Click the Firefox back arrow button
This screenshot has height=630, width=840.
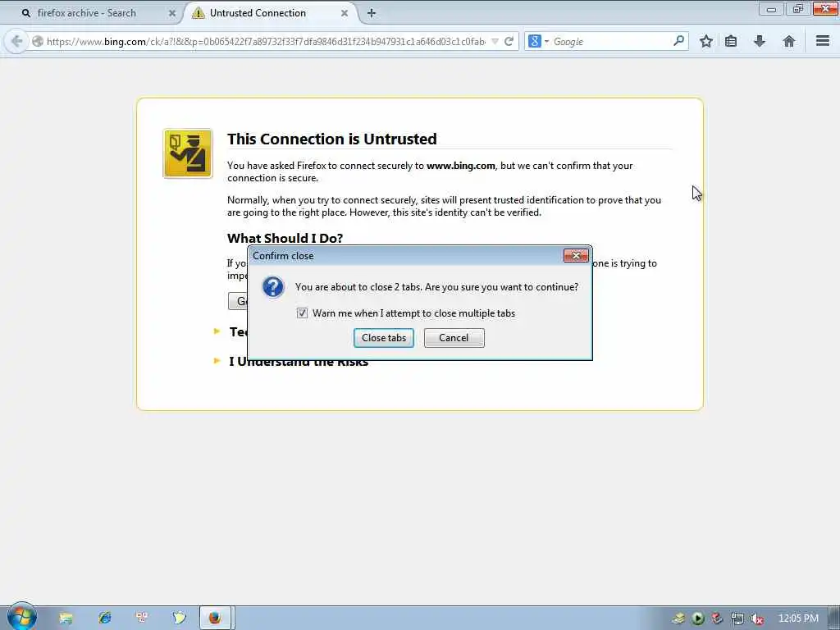pyautogui.click(x=16, y=41)
